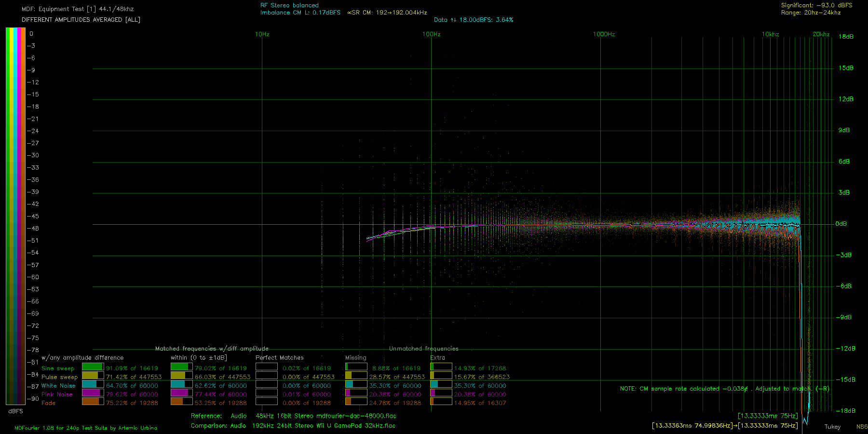Click 'MDFourier 1.08 for 240p Test Suite' credit
The width and height of the screenshot is (868, 434).
pos(86,428)
